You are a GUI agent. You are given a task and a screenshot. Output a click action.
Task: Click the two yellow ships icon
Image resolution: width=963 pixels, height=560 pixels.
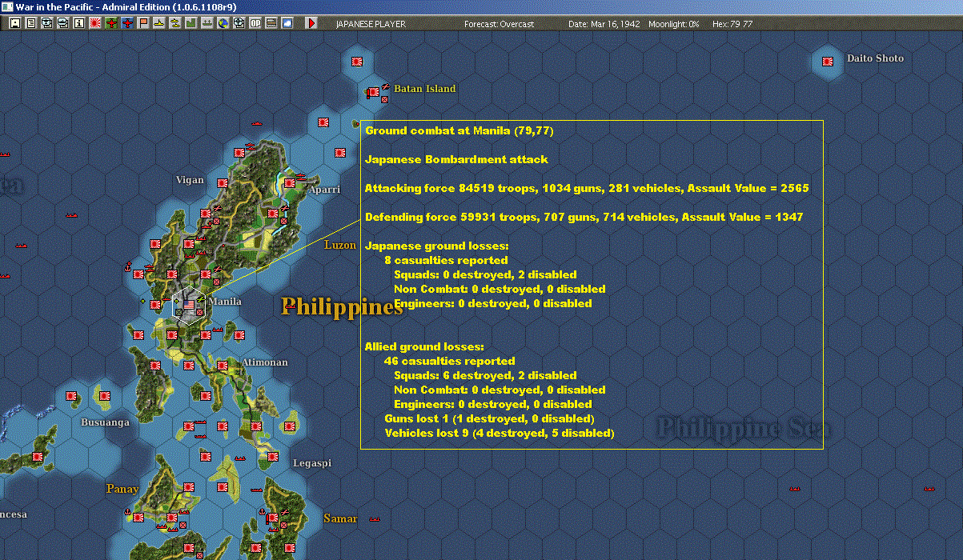175,24
